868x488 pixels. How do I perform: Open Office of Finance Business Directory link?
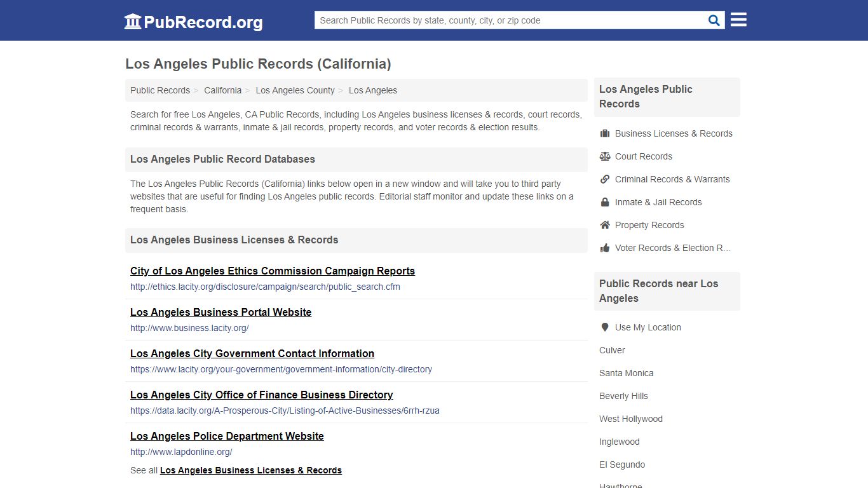point(261,395)
